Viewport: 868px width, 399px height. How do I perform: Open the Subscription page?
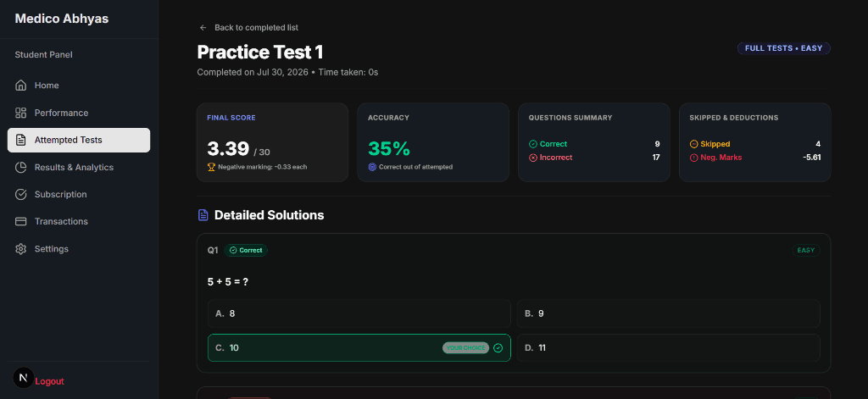(79, 194)
